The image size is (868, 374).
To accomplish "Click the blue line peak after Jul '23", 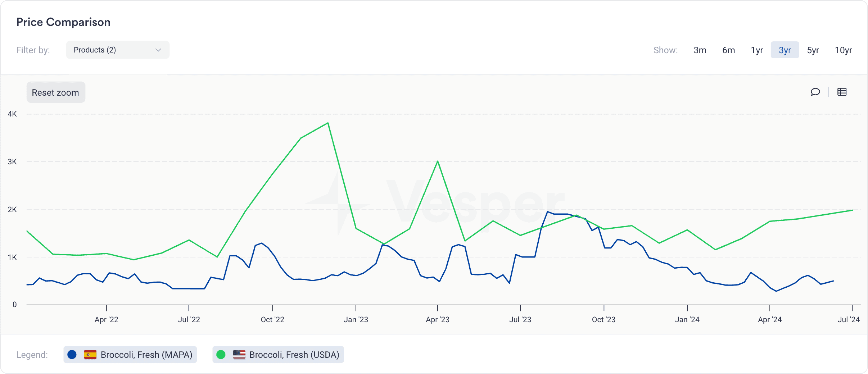I will coord(548,212).
